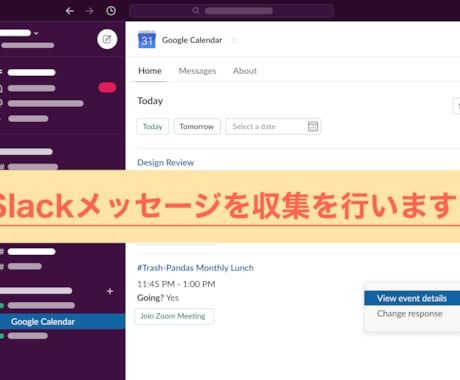Open the Design Review event link
The image size is (460, 380).
pos(166,162)
